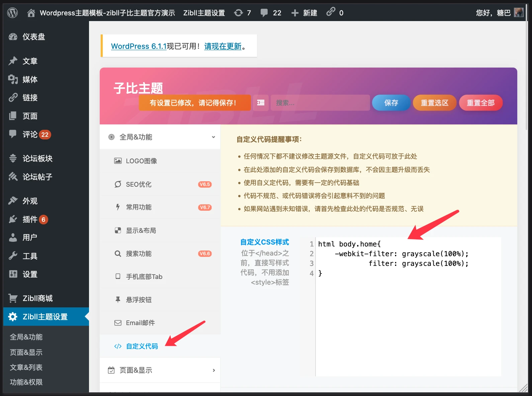Click the icon beside 论坛帖子
Viewport: 532px width, 396px height.
click(13, 177)
